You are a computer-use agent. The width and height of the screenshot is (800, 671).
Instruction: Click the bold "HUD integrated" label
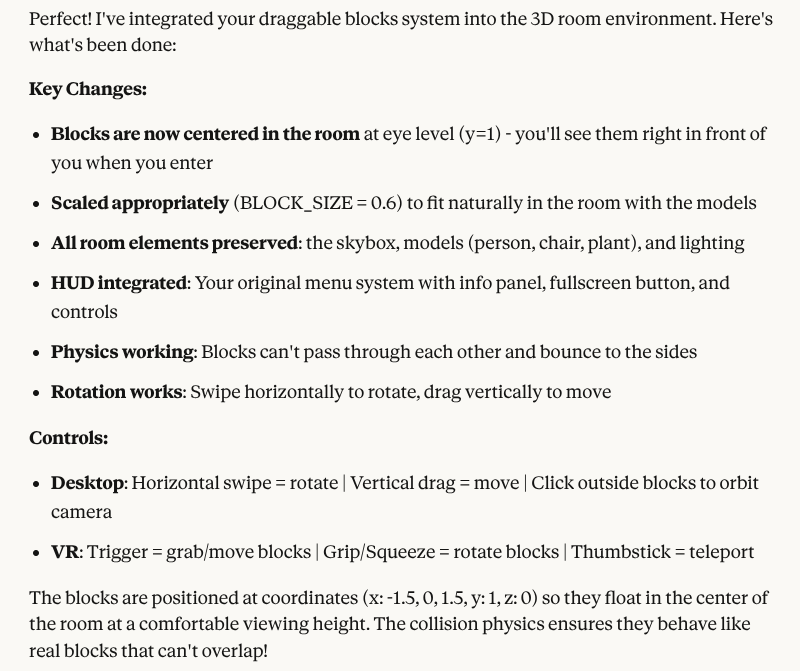tap(119, 283)
